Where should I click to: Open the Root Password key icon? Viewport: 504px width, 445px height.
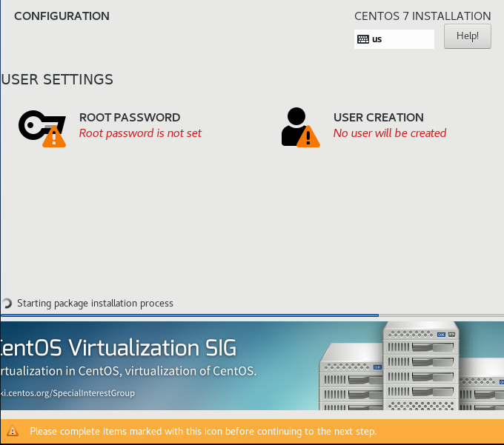[x=42, y=128]
